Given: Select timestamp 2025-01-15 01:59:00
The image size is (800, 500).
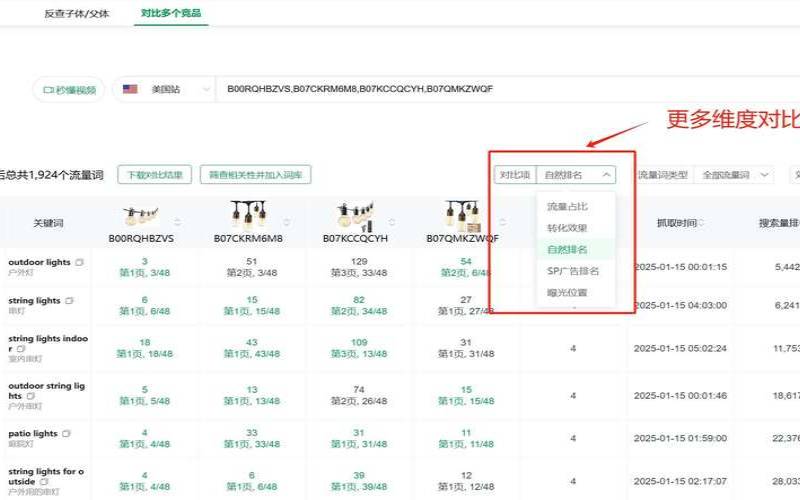Looking at the screenshot, I should [x=680, y=438].
